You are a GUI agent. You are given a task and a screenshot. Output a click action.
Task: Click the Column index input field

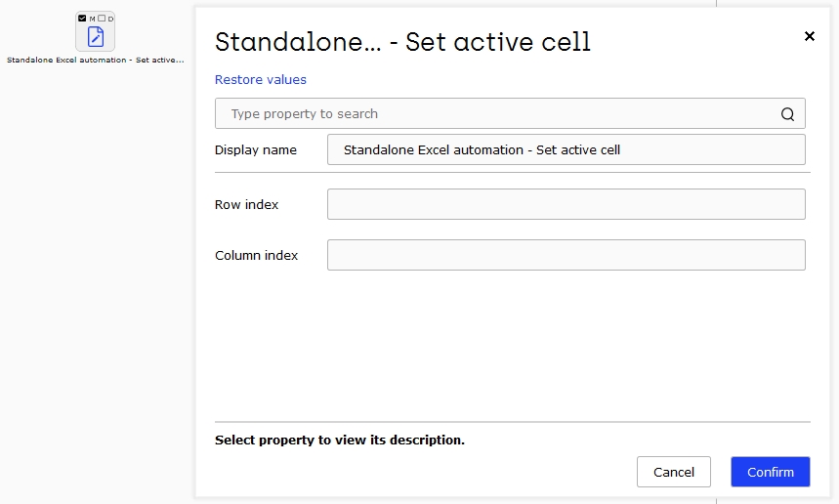(x=566, y=255)
